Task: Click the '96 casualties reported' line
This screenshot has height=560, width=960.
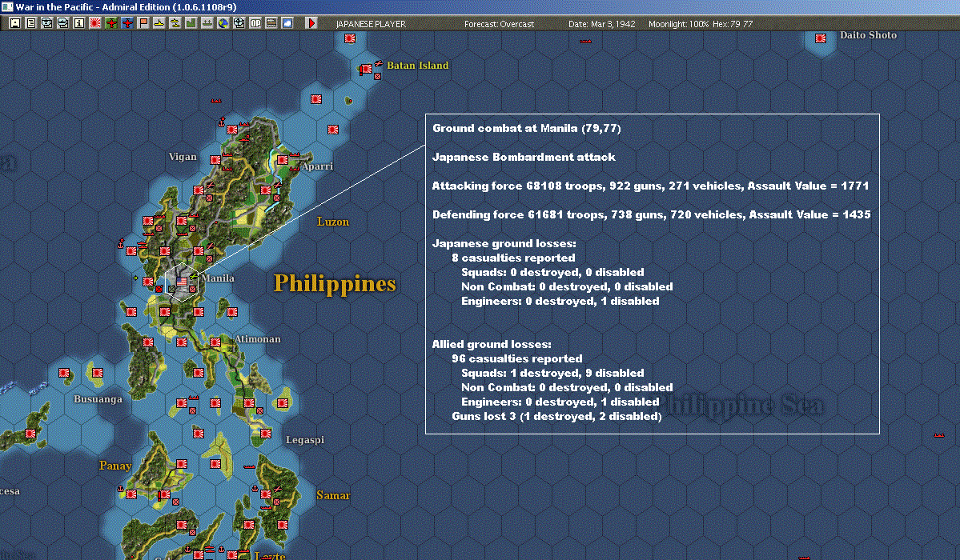Action: (516, 358)
